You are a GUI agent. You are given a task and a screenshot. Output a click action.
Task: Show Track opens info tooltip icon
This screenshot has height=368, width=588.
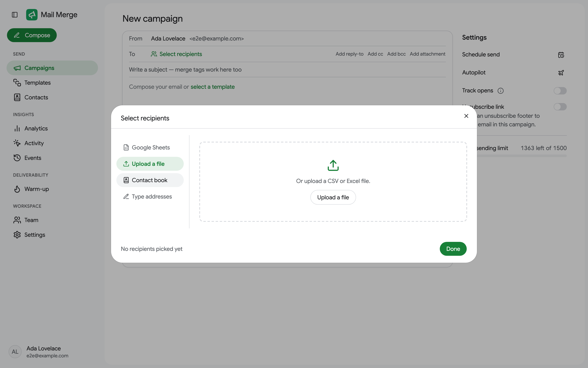(x=501, y=91)
